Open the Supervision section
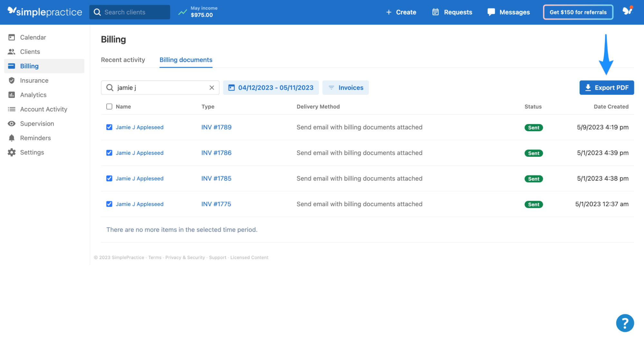 pyautogui.click(x=37, y=124)
